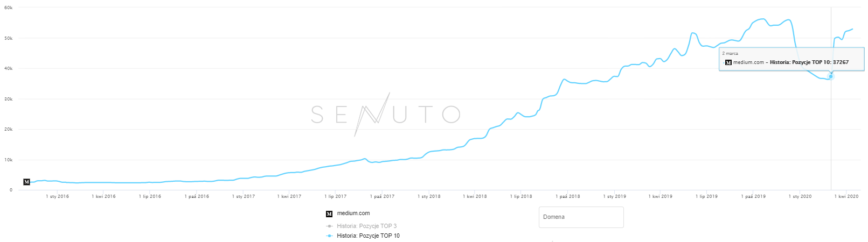Click the Medium logo icon in the legend

(x=329, y=213)
